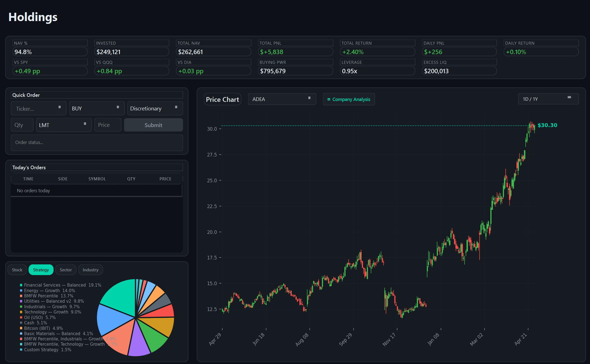Click the Price input field
590x364 pixels.
pos(108,125)
